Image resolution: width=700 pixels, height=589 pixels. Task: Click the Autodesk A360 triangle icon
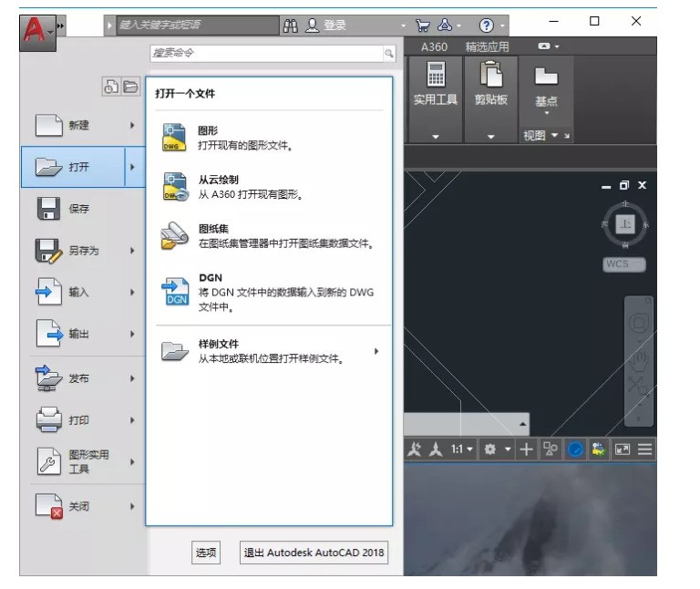coord(445,25)
